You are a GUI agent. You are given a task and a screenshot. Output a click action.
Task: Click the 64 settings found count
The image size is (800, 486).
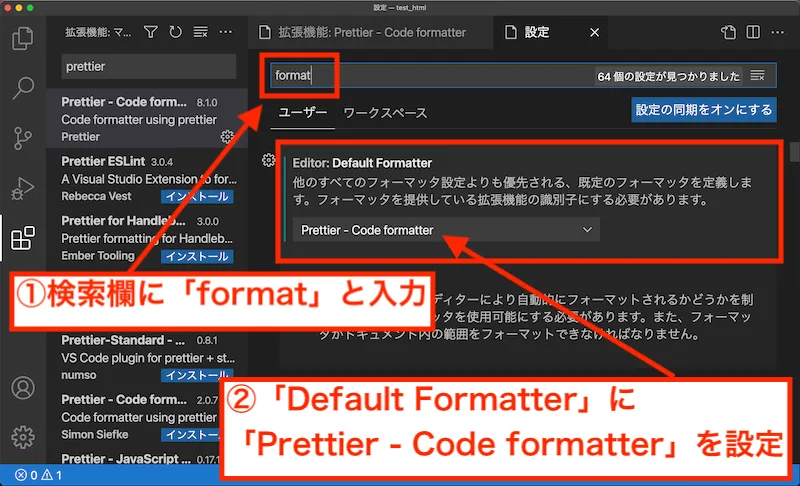(x=668, y=76)
